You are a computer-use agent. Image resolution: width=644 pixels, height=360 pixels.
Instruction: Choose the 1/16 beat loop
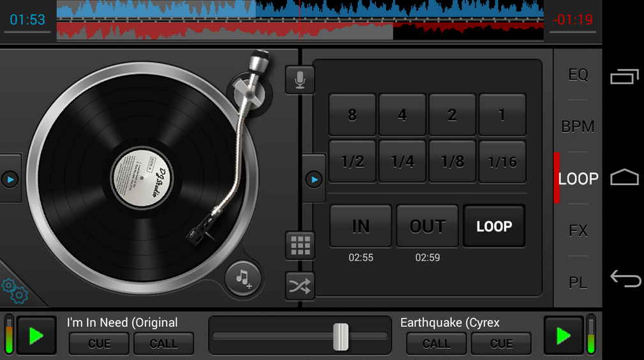tap(502, 161)
